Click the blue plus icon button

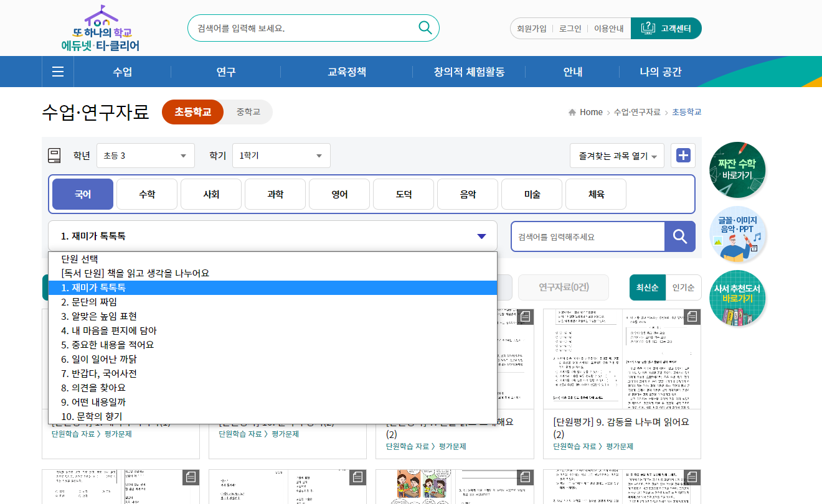(683, 156)
